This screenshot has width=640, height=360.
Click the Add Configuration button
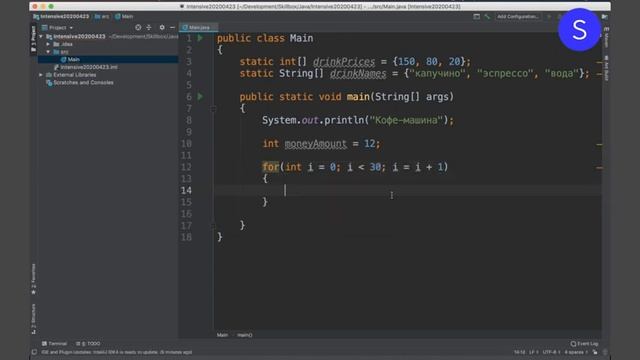click(x=518, y=17)
